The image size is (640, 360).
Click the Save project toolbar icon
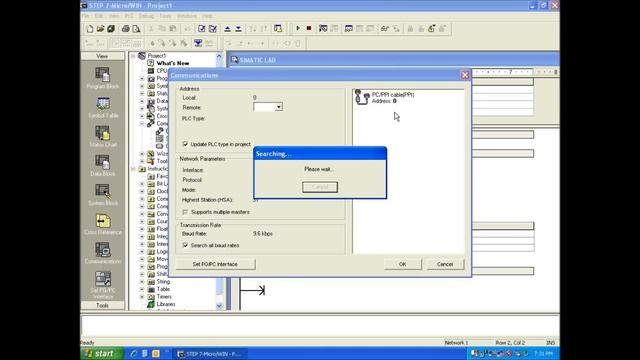(x=111, y=29)
